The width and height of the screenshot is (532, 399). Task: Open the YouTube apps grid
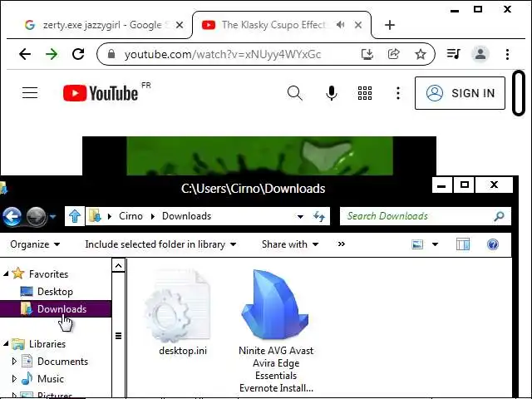[365, 93]
